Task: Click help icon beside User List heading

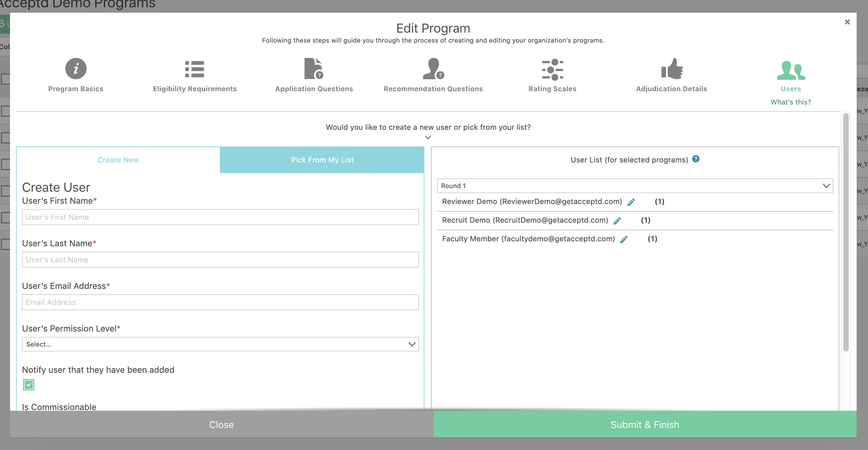Action: click(696, 159)
